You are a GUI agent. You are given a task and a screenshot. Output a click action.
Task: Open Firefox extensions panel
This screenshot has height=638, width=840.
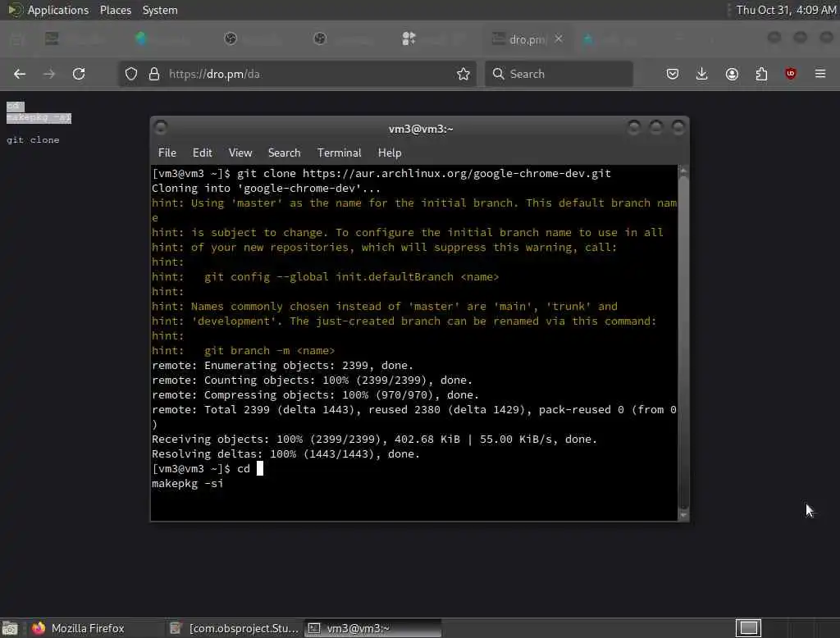(x=761, y=74)
